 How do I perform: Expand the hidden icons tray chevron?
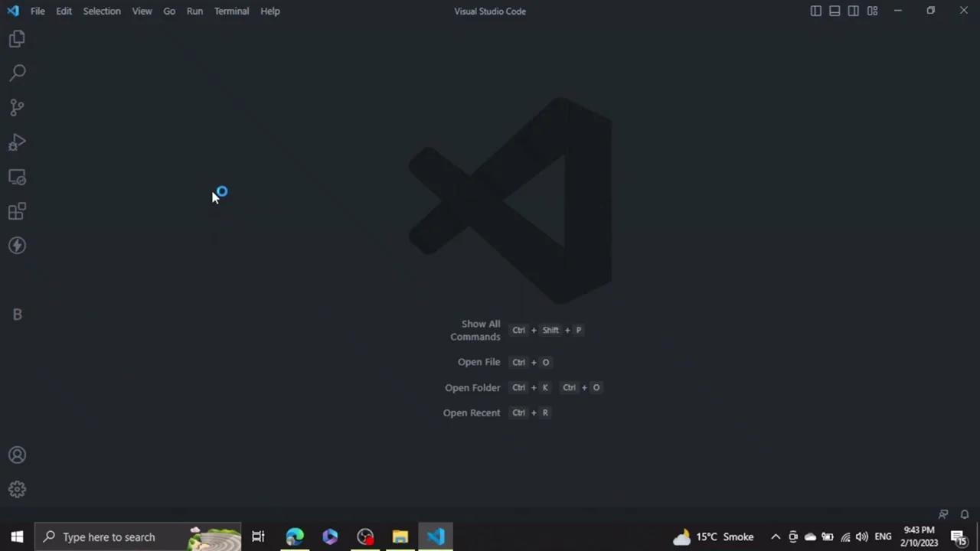coord(776,536)
